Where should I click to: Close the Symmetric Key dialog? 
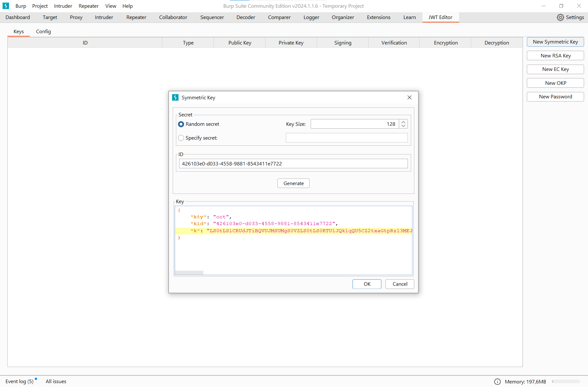click(x=410, y=97)
